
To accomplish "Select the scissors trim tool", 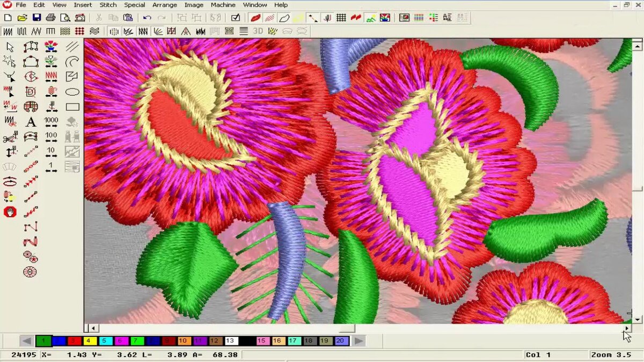I will coord(10,137).
